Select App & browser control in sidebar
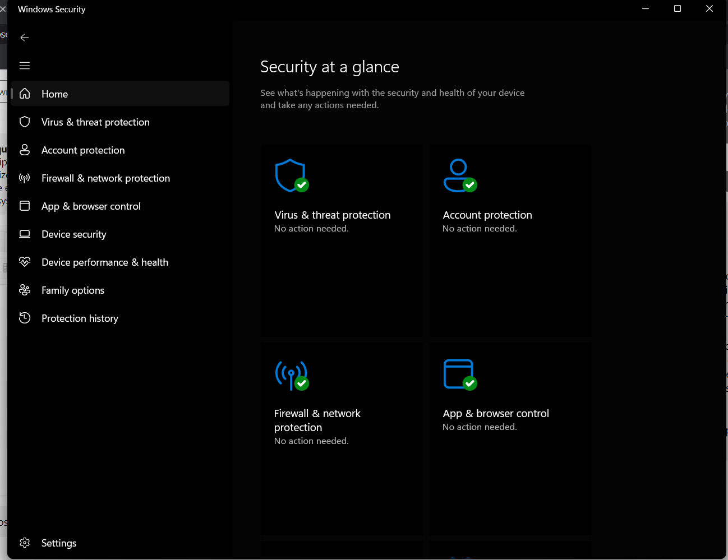The height and width of the screenshot is (560, 728). pos(120,206)
